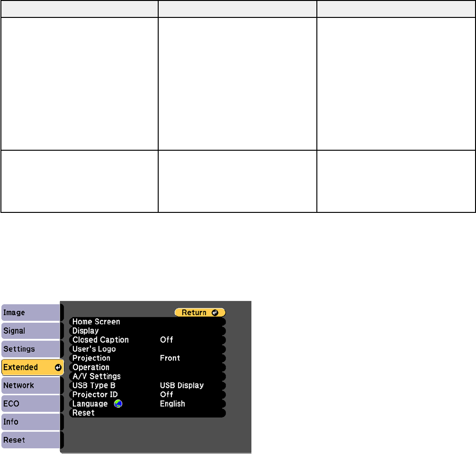Select the Projector ID setting
Image resolution: width=476 pixels, height=454 pixels.
[x=147, y=395]
